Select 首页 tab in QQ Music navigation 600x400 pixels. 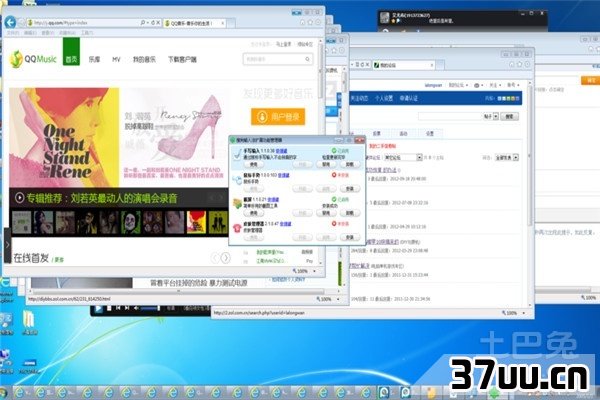click(x=71, y=52)
